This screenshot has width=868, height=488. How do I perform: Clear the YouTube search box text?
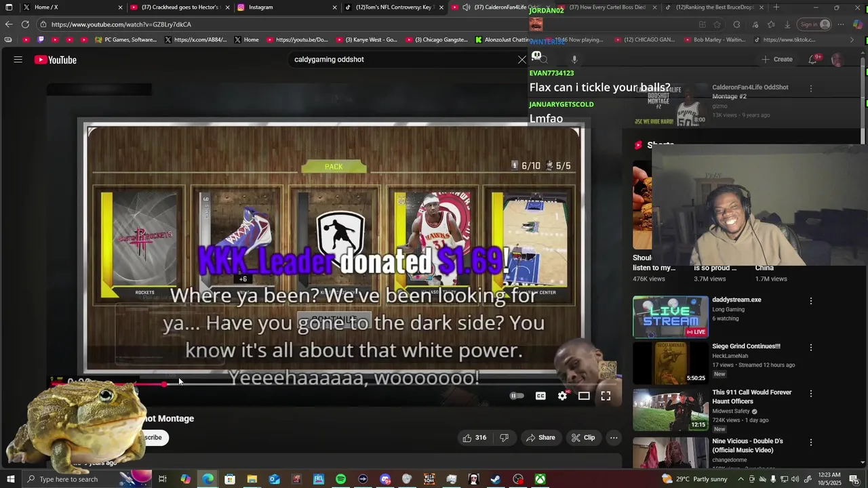point(521,60)
